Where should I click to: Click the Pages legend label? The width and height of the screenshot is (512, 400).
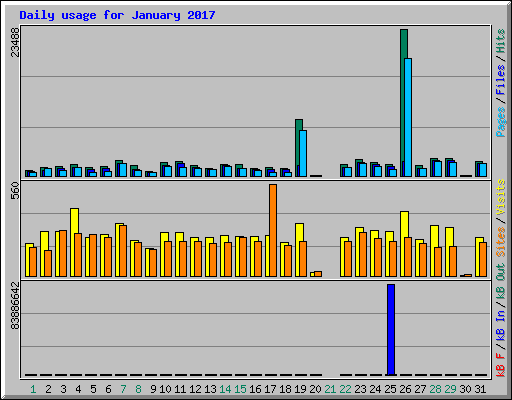coord(501,122)
